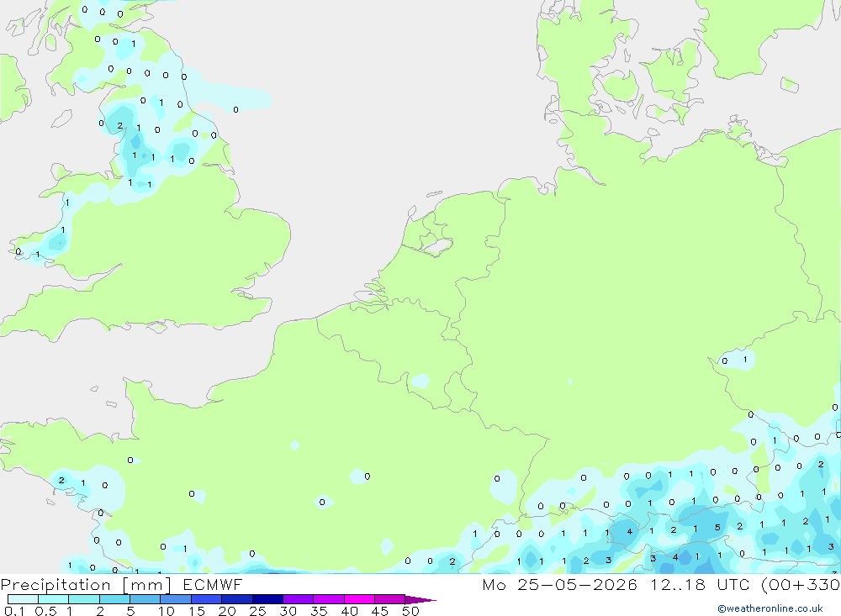Click the legend tick label '10'
The image size is (841, 616).
(x=167, y=611)
